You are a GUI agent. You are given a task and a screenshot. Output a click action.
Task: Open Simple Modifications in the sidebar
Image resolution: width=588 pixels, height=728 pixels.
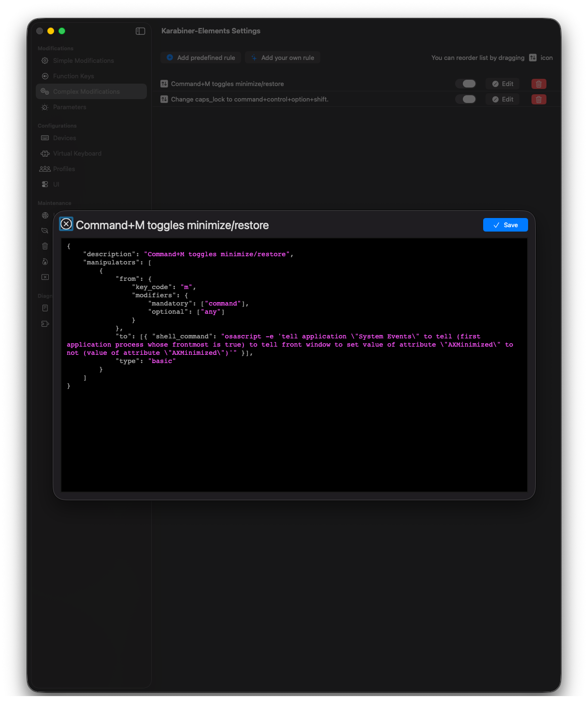[91, 60]
